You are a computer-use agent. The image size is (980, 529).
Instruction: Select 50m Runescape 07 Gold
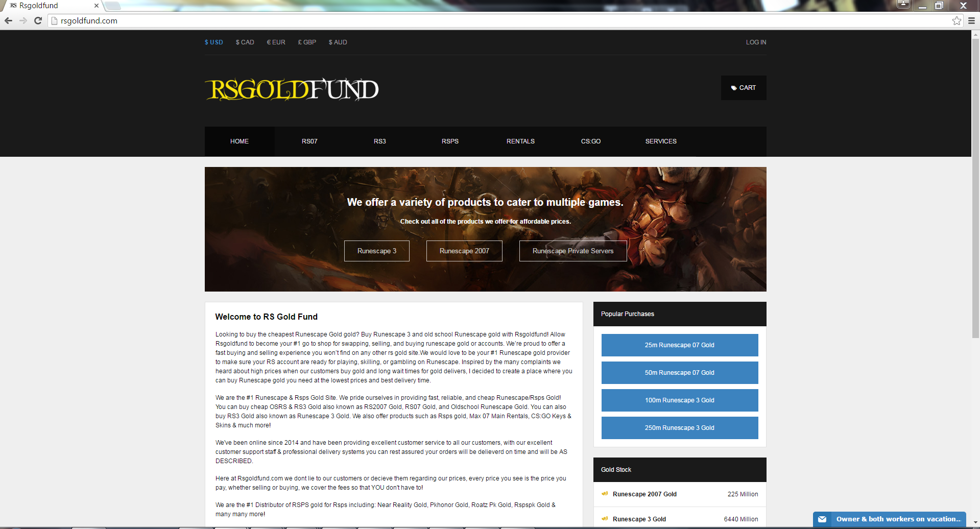680,373
